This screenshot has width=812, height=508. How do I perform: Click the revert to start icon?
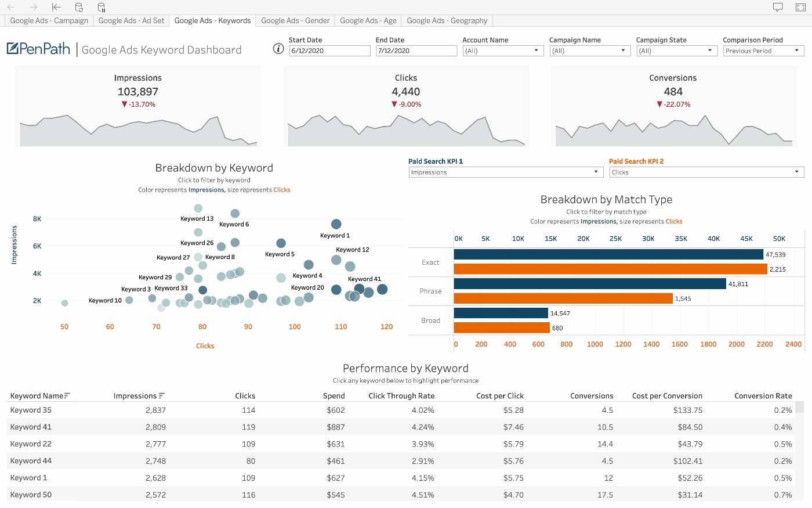pos(56,7)
